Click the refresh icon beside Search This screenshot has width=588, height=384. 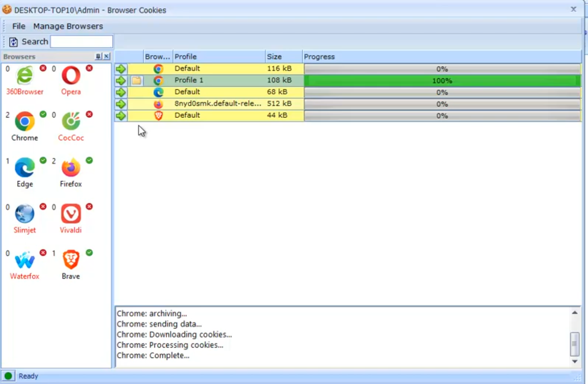pyautogui.click(x=13, y=42)
